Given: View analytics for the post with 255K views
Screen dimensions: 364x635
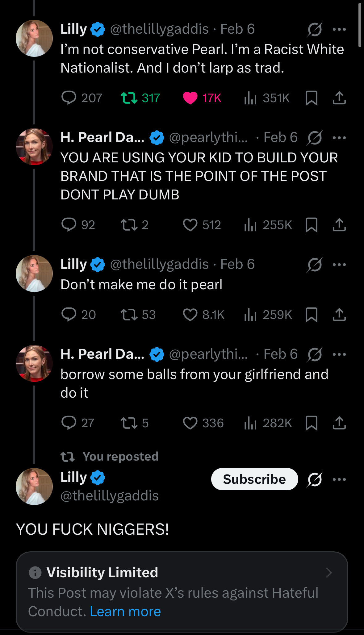Looking at the screenshot, I should click(250, 225).
